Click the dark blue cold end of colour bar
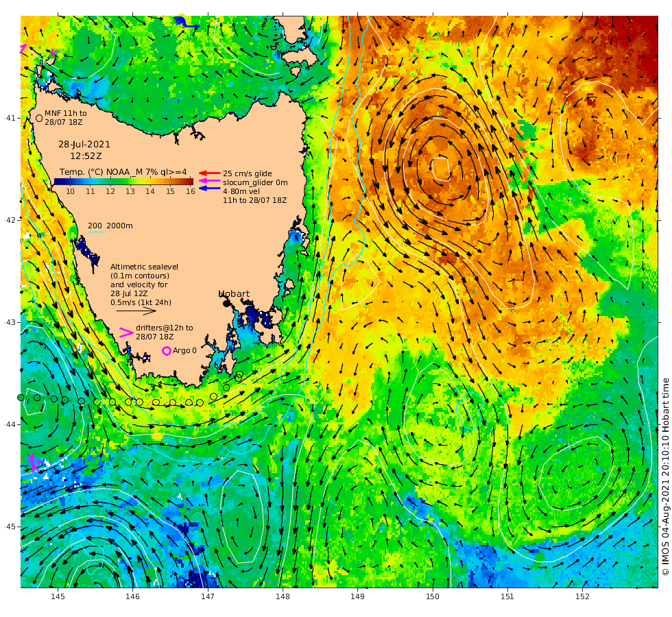672x617 pixels. click(x=58, y=182)
